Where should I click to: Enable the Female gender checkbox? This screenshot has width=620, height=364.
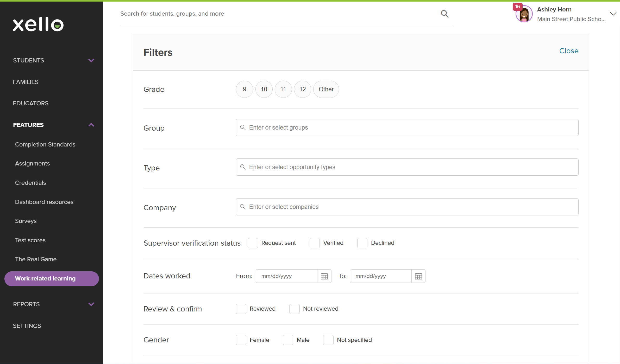point(241,340)
